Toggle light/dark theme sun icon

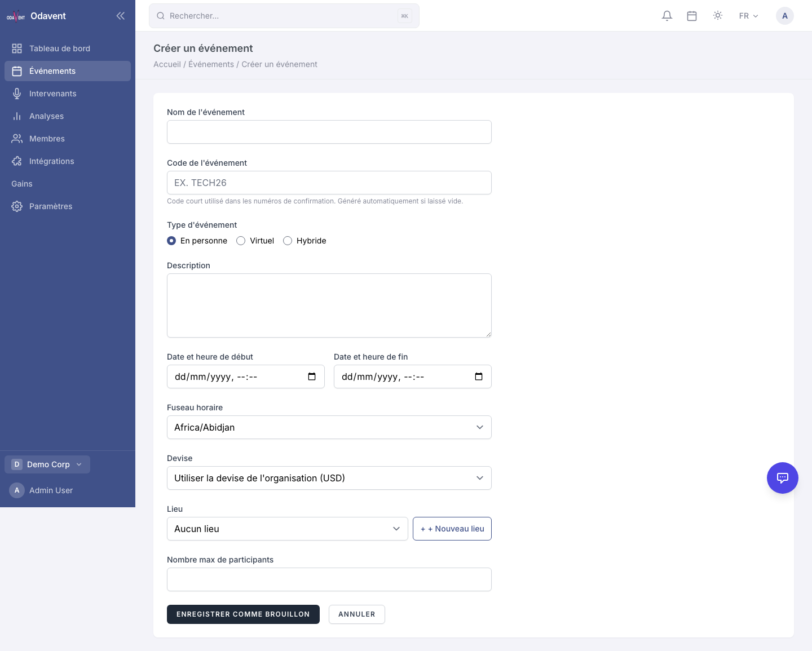click(718, 16)
